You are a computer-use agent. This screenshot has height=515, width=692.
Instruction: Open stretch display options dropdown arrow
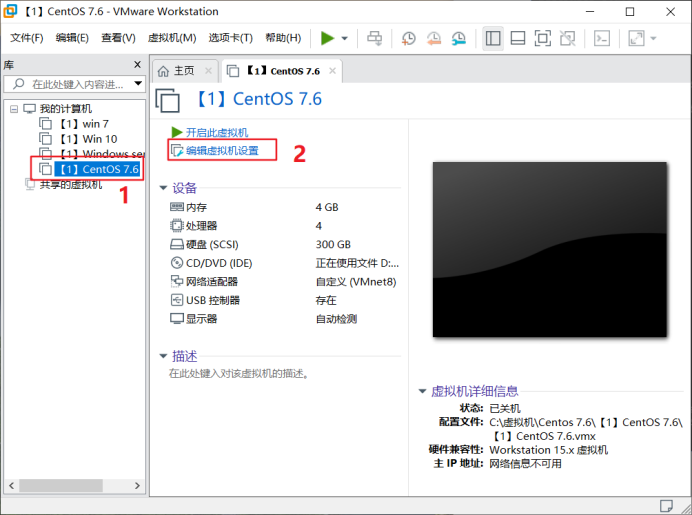click(x=653, y=38)
